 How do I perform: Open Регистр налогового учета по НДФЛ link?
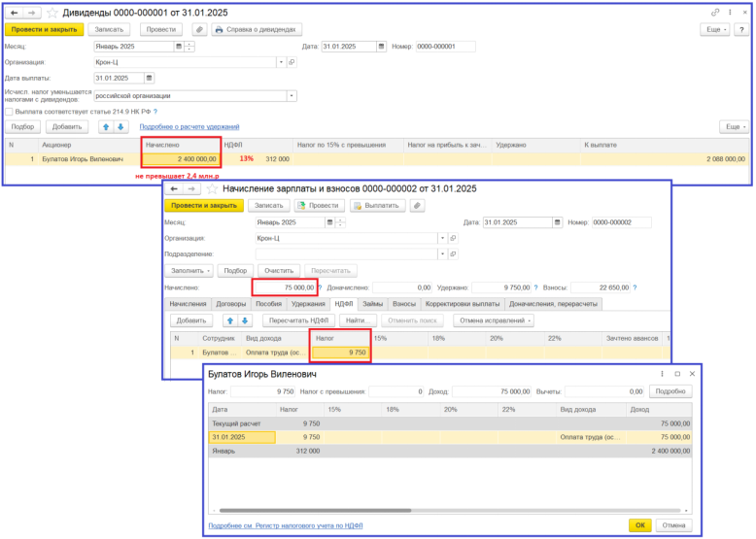[286, 525]
